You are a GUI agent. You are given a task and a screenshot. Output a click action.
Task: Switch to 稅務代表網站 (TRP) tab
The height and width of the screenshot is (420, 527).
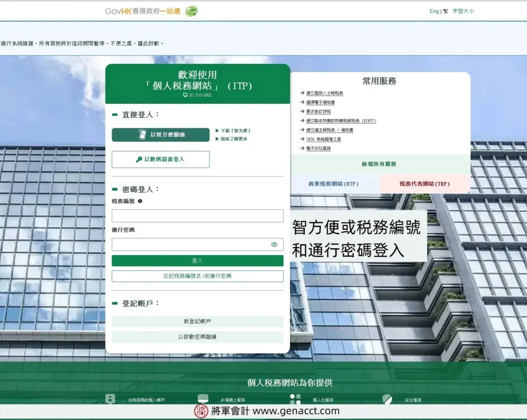tap(425, 184)
